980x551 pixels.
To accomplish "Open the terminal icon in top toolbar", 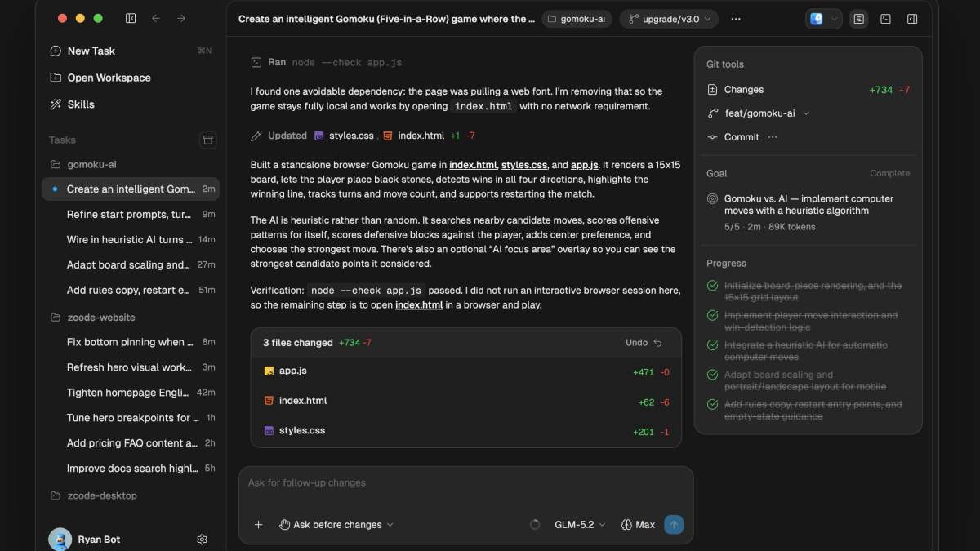I will click(885, 19).
